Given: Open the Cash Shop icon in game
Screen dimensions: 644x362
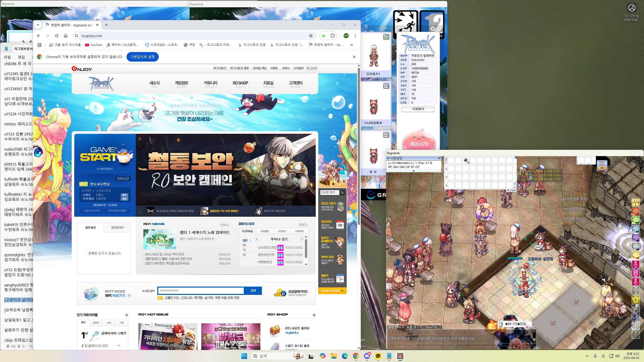Looking at the screenshot, I should 602,165.
